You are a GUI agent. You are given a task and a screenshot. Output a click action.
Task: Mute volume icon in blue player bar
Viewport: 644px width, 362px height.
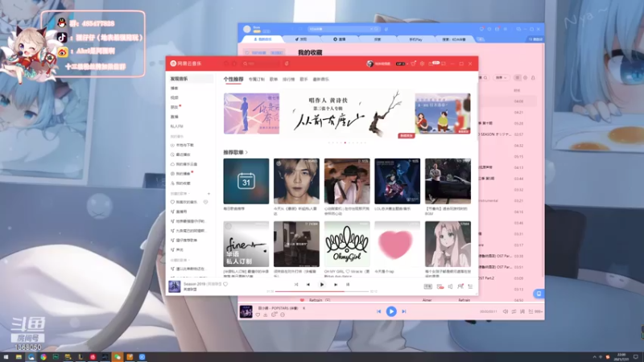coord(506,311)
